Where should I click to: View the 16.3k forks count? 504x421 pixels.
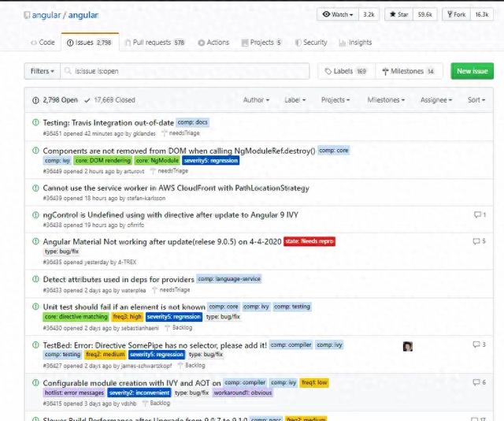tap(482, 14)
